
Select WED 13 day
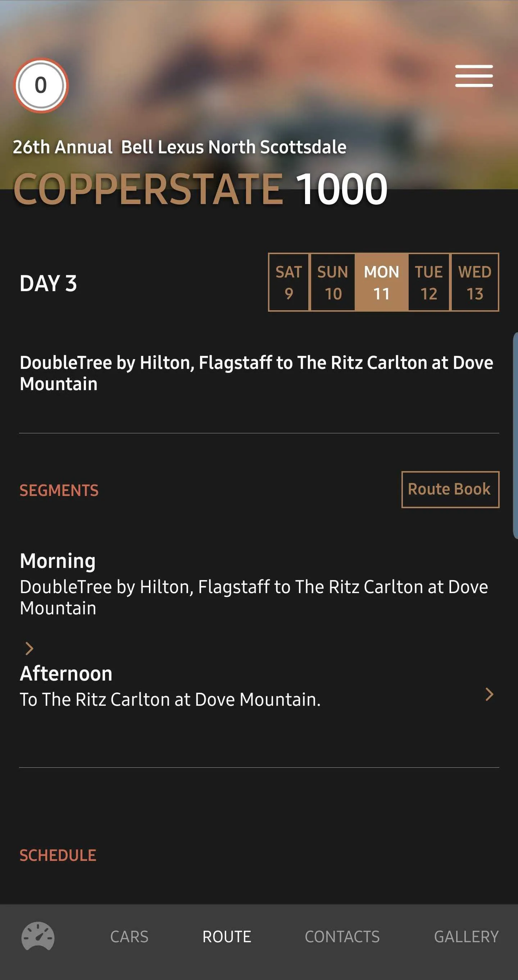pos(474,282)
